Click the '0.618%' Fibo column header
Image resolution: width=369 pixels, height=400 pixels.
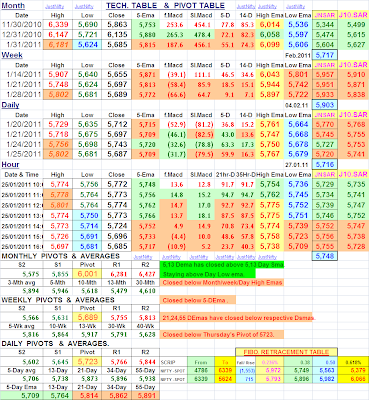tap(353, 362)
